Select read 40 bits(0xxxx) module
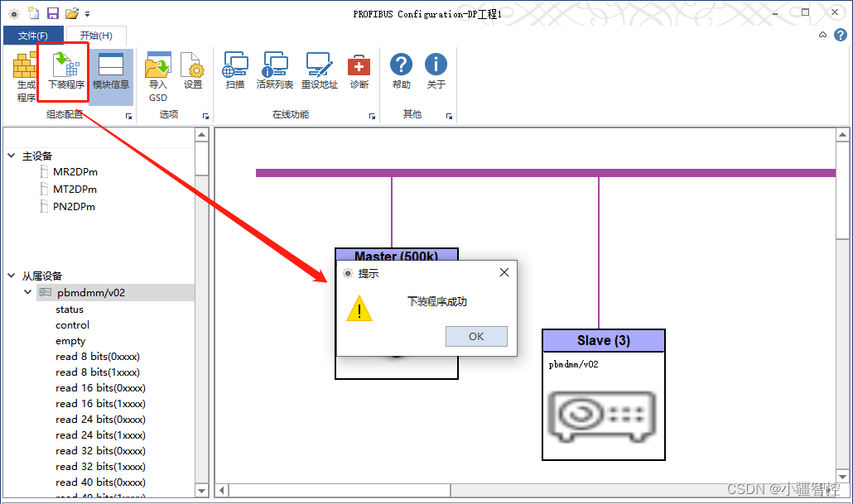853x504 pixels. coord(101,482)
